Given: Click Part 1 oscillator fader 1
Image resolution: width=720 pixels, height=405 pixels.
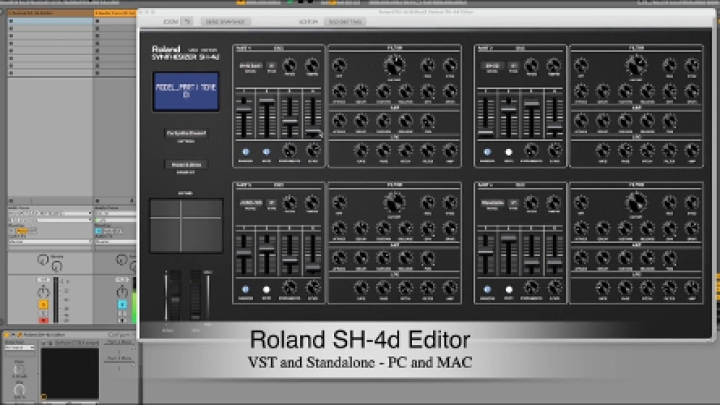Looking at the screenshot, I should [244, 116].
